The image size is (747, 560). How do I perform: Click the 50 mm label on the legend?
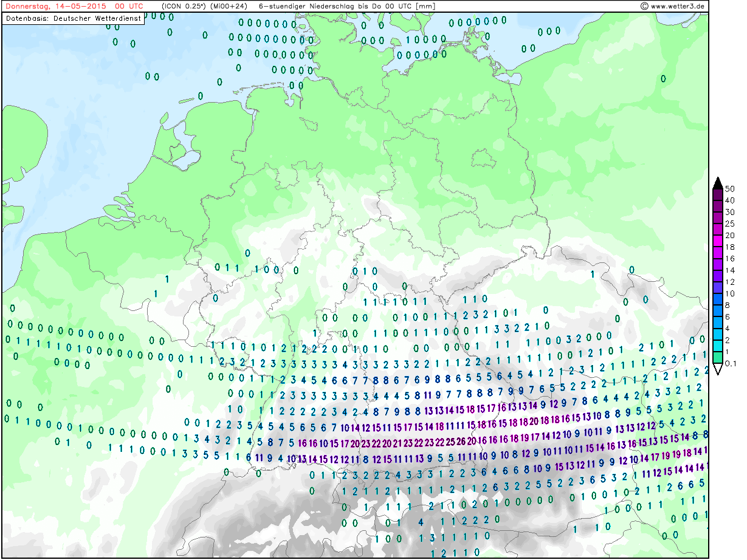point(730,189)
